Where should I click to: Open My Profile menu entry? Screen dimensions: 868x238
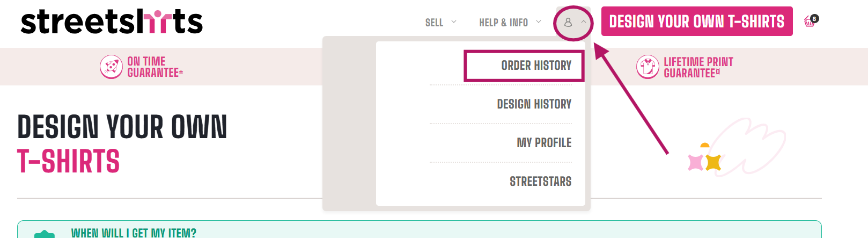(x=544, y=143)
